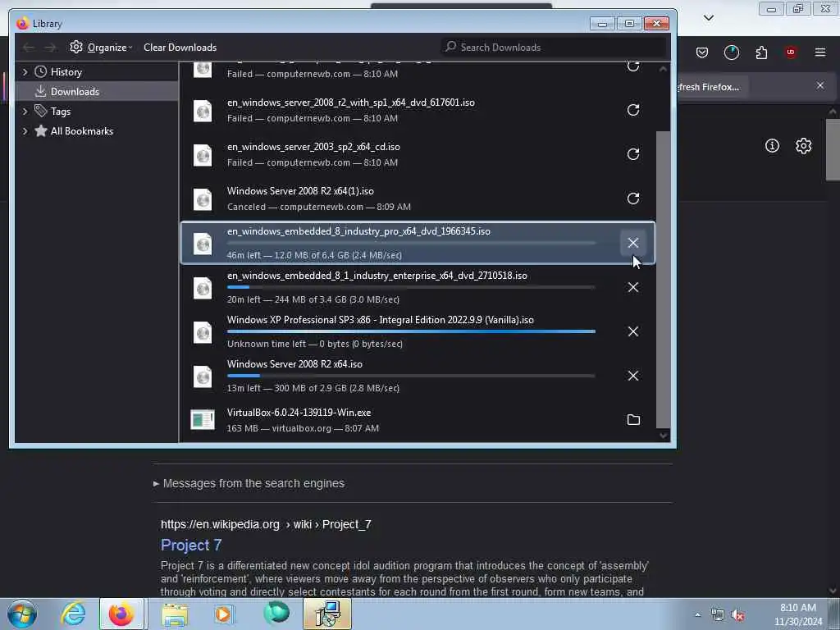840x630 pixels.
Task: Expand the History tree item
Action: tap(25, 72)
